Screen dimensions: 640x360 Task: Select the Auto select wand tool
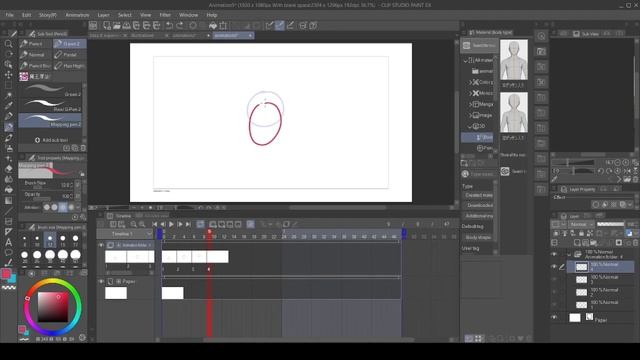[8, 96]
